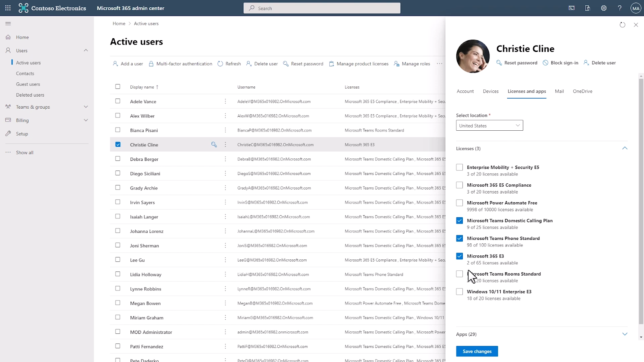Open the MA account avatar
This screenshot has width=644, height=362.
coord(636,8)
